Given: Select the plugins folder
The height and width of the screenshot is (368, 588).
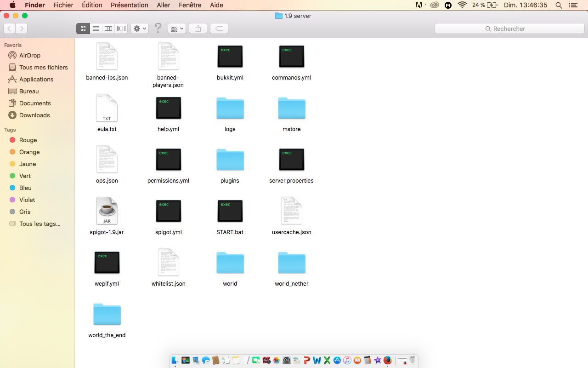Looking at the screenshot, I should 230,160.
